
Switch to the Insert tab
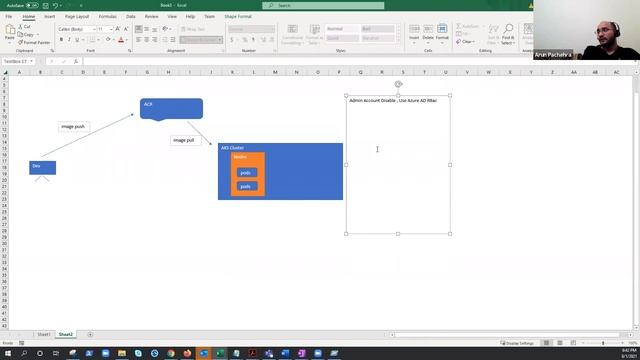[x=49, y=17]
